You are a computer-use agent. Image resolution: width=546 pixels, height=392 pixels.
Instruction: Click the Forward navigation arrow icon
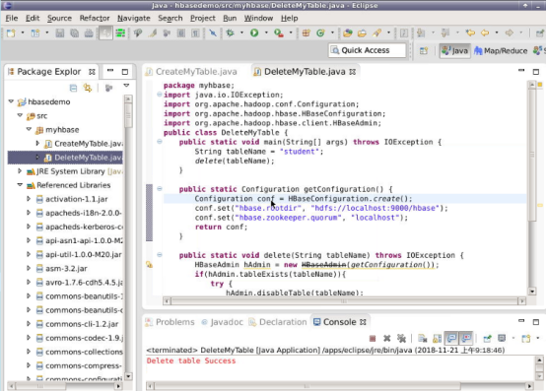pyautogui.click(x=510, y=33)
